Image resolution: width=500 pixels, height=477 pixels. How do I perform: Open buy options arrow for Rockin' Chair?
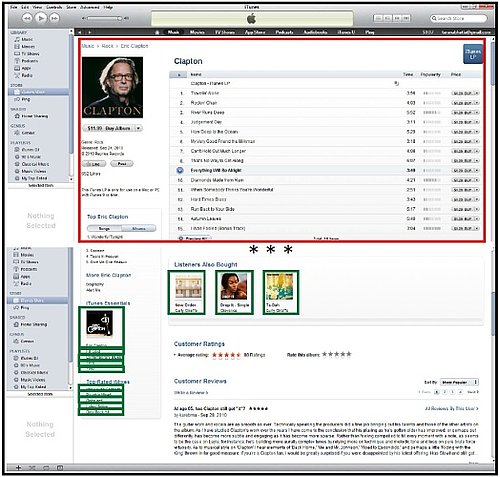[x=477, y=103]
